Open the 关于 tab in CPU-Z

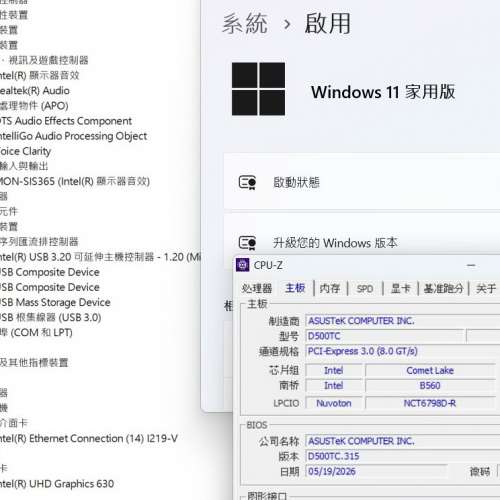tap(486, 288)
